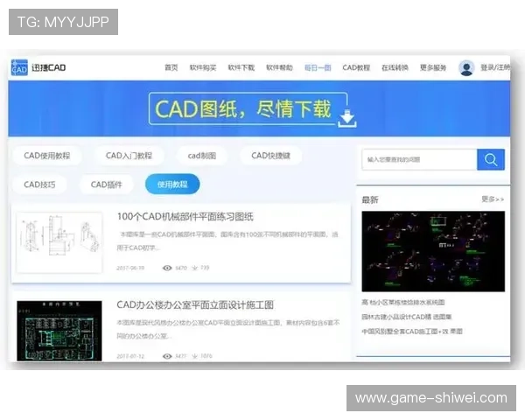Click date 2017-06-19 of first article
This screenshot has height=420, width=525.
130,268
